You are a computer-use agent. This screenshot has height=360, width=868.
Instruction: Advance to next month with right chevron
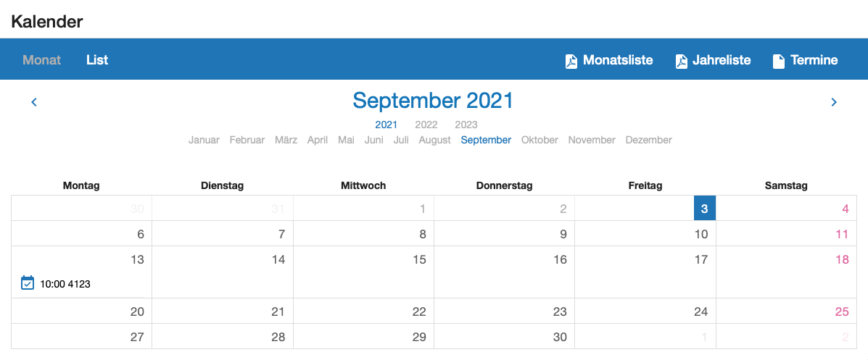(834, 102)
